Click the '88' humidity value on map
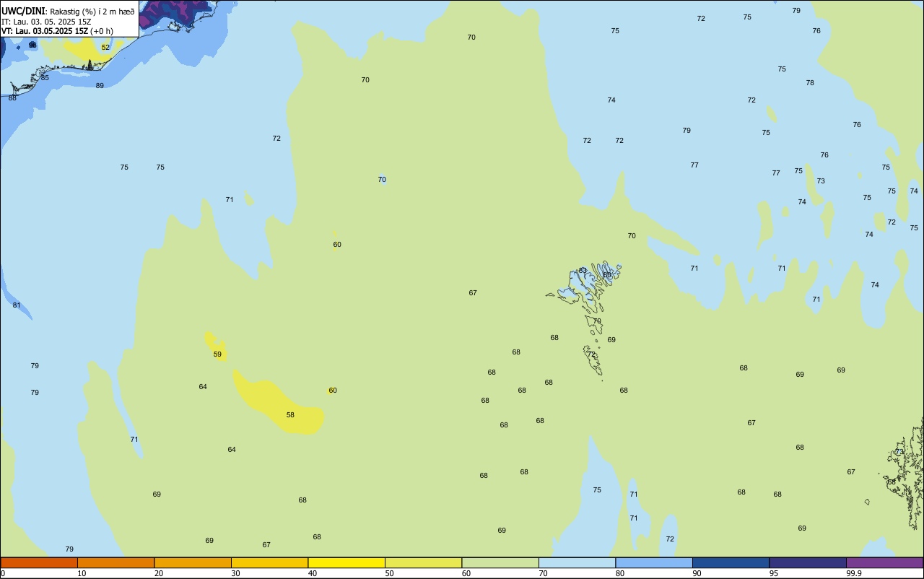The width and height of the screenshot is (924, 579). (12, 98)
